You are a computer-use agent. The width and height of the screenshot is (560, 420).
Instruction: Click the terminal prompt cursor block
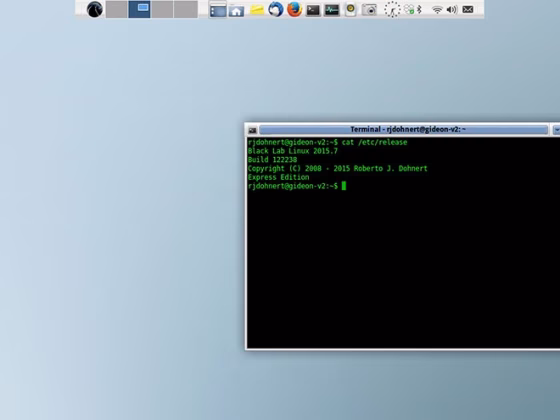[x=344, y=186]
